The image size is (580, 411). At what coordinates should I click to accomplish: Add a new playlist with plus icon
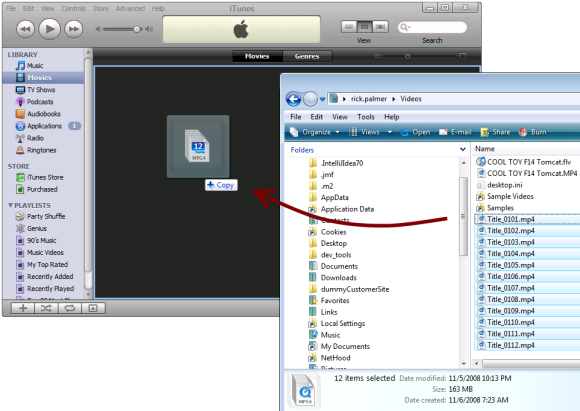coord(23,308)
